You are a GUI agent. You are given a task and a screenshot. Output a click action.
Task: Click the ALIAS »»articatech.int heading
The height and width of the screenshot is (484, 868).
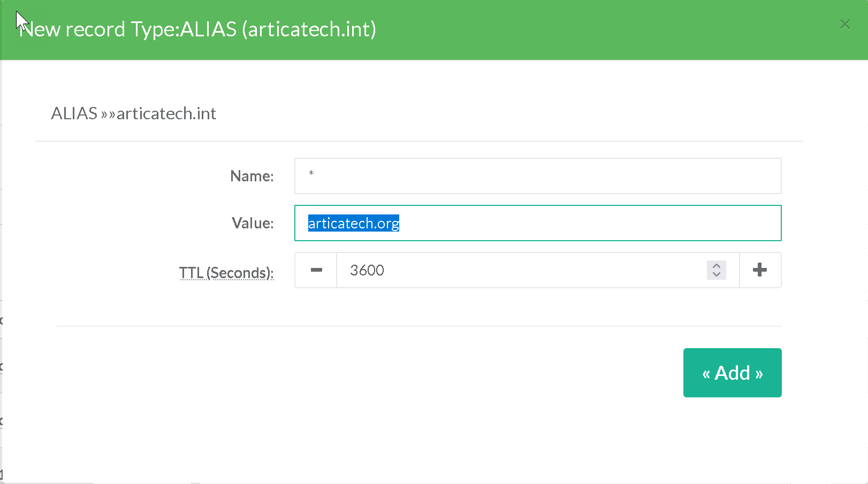pyautogui.click(x=134, y=113)
